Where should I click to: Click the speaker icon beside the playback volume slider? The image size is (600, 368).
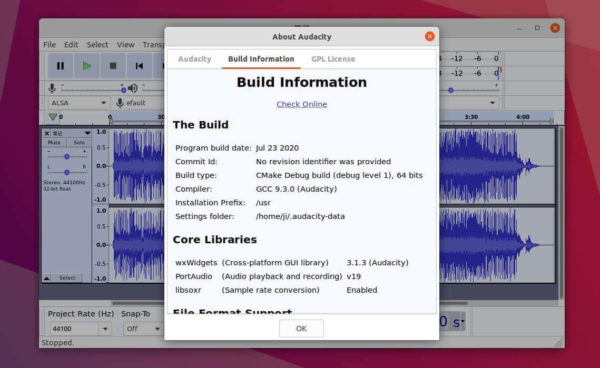tap(133, 88)
